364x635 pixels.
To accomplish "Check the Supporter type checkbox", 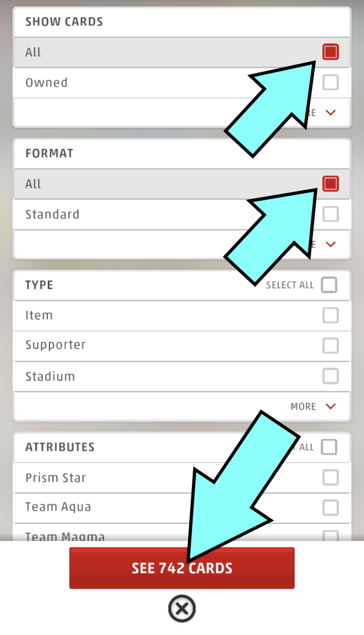I will pyautogui.click(x=330, y=346).
